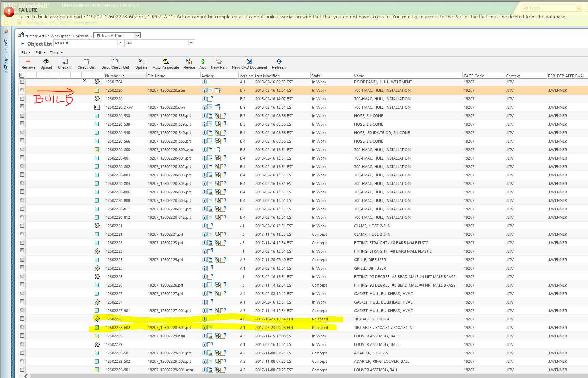588x378 pixels.
Task: Open info icon for 12602220.DRW row
Action: tap(205, 107)
